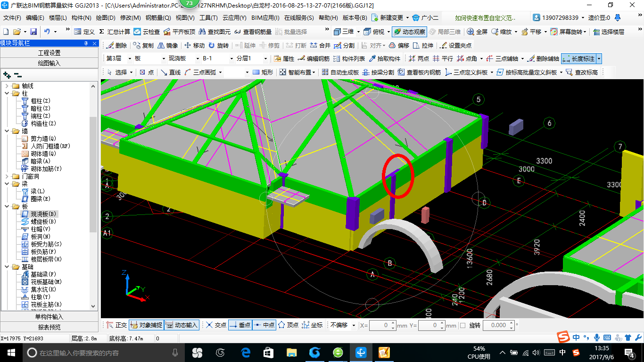Toggle 长度标注 length dimension
The width and height of the screenshot is (644, 362).
click(x=578, y=59)
